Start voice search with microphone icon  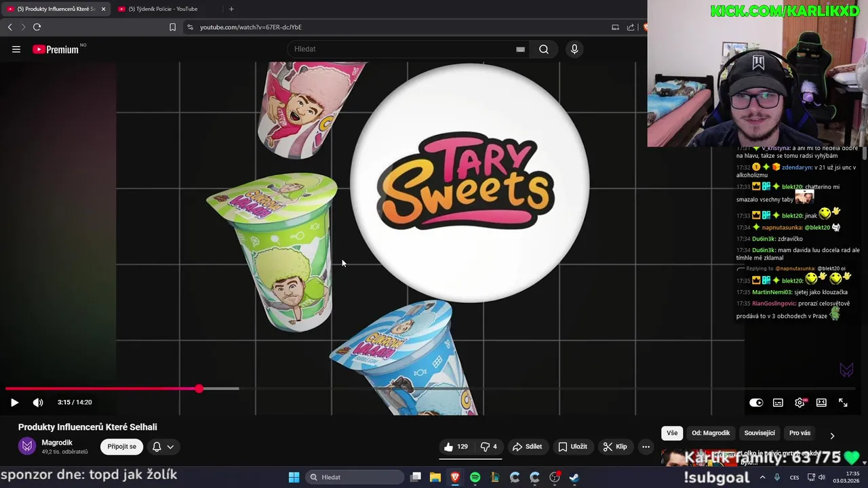[574, 49]
